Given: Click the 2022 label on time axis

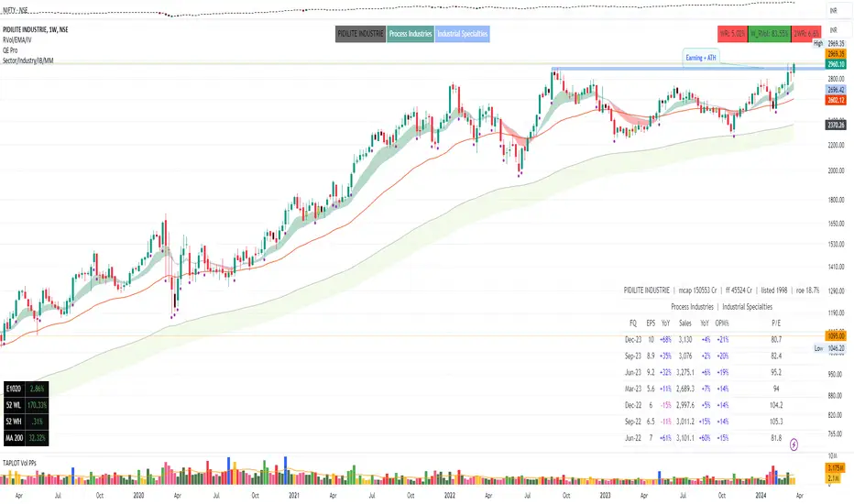Looking at the screenshot, I should [x=449, y=495].
